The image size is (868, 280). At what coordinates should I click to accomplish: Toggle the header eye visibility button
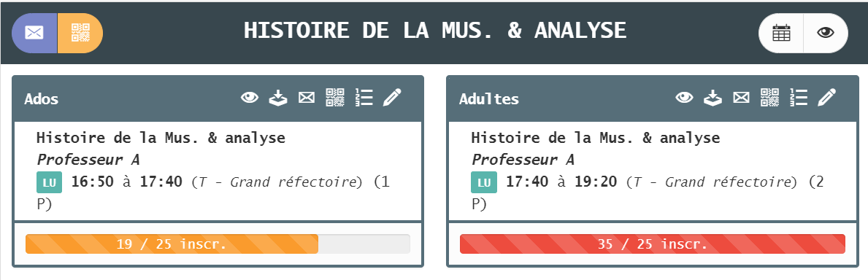pyautogui.click(x=826, y=34)
